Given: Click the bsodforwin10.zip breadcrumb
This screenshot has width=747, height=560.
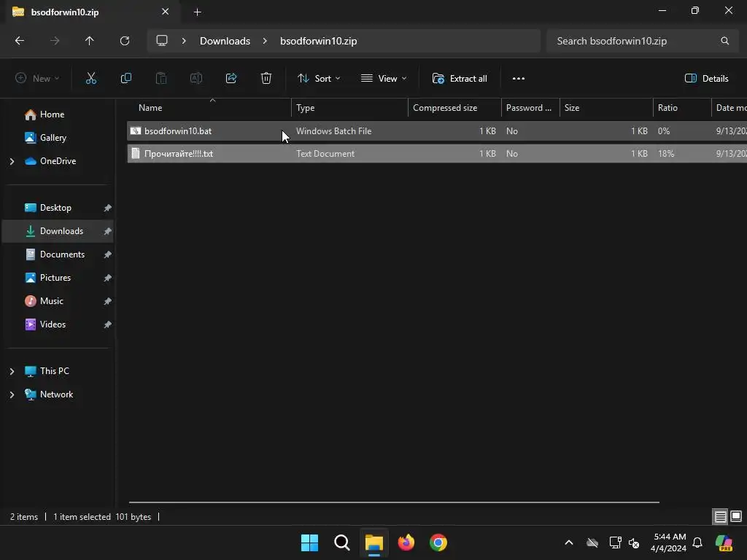Looking at the screenshot, I should (x=318, y=41).
